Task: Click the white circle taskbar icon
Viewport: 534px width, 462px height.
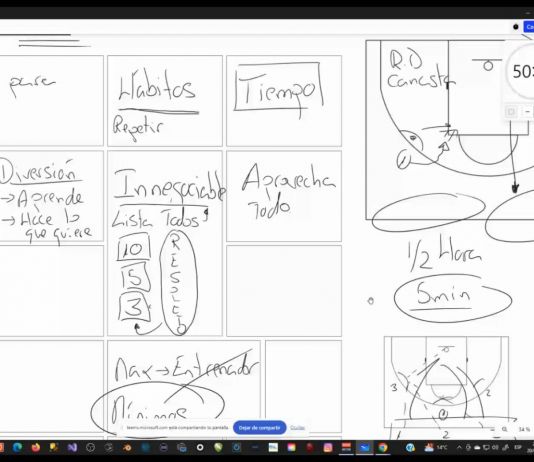Action: pos(200,447)
